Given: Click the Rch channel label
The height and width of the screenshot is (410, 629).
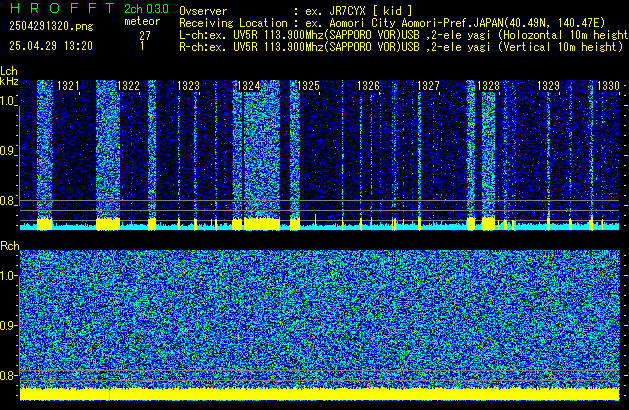Looking at the screenshot, I should pyautogui.click(x=10, y=246).
